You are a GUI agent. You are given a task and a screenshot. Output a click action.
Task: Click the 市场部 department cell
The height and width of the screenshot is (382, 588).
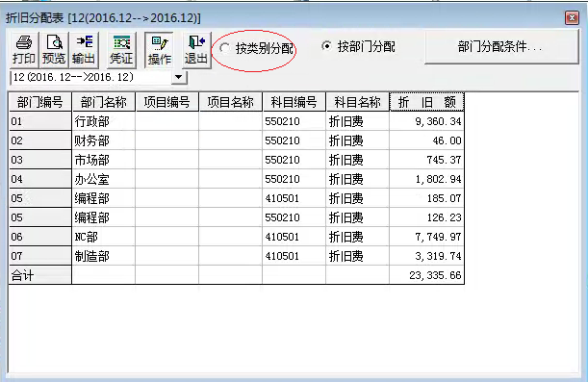104,160
